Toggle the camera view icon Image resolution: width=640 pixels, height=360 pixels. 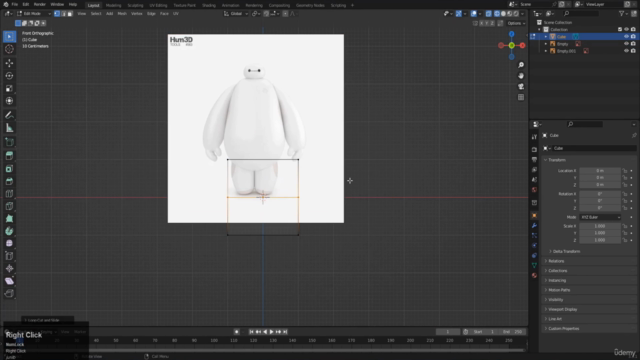point(521,87)
